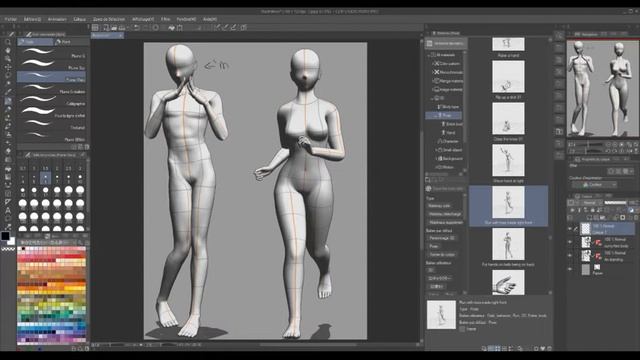The height and width of the screenshot is (360, 640).
Task: Open the Fenêtre menu
Action: tap(186, 19)
